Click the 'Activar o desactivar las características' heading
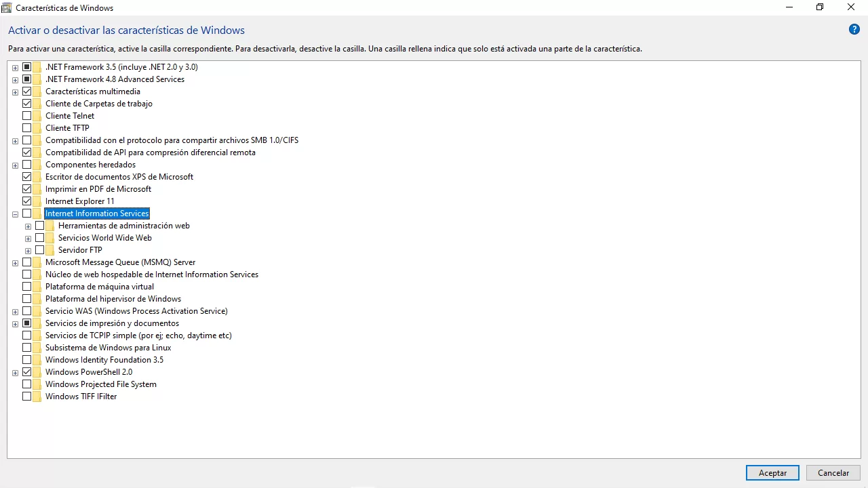This screenshot has width=868, height=488. tap(126, 30)
